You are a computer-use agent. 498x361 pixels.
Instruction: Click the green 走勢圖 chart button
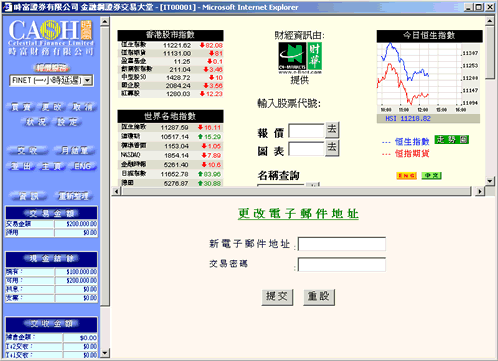(x=452, y=140)
